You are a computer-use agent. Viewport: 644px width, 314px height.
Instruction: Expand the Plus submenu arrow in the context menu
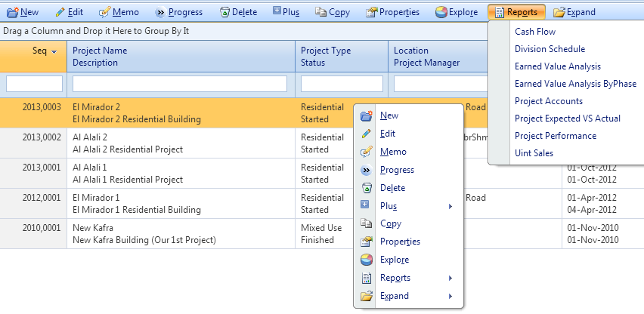(x=450, y=206)
